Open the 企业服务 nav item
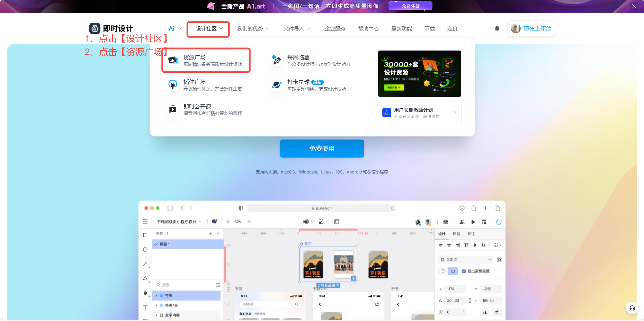 coord(335,29)
